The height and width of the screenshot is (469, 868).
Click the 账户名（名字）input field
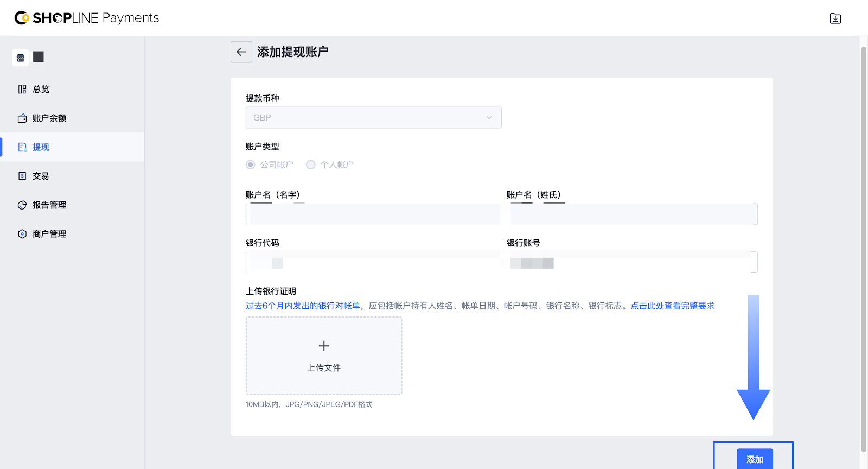tap(373, 214)
